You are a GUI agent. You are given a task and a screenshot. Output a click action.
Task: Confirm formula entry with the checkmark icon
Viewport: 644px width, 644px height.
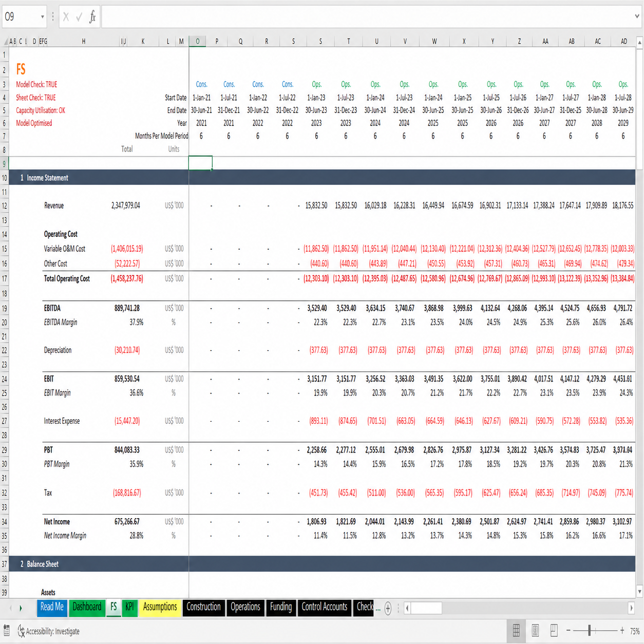[79, 17]
